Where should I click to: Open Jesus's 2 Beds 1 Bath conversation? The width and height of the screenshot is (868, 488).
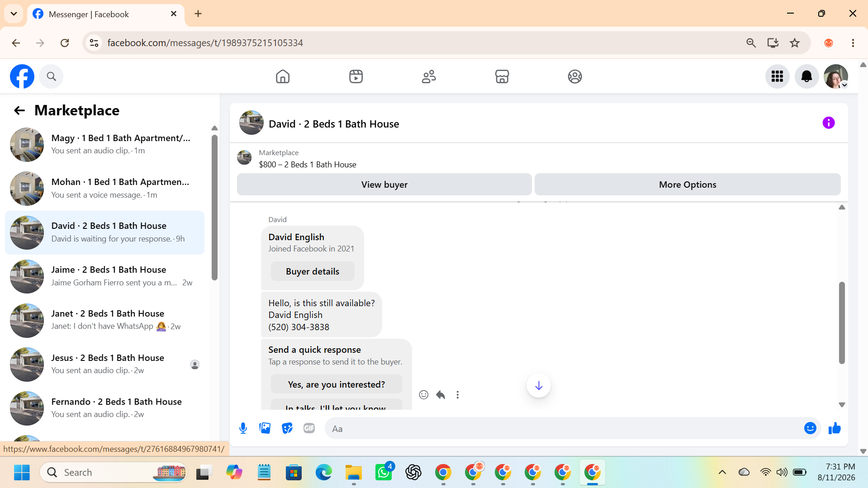[105, 364]
